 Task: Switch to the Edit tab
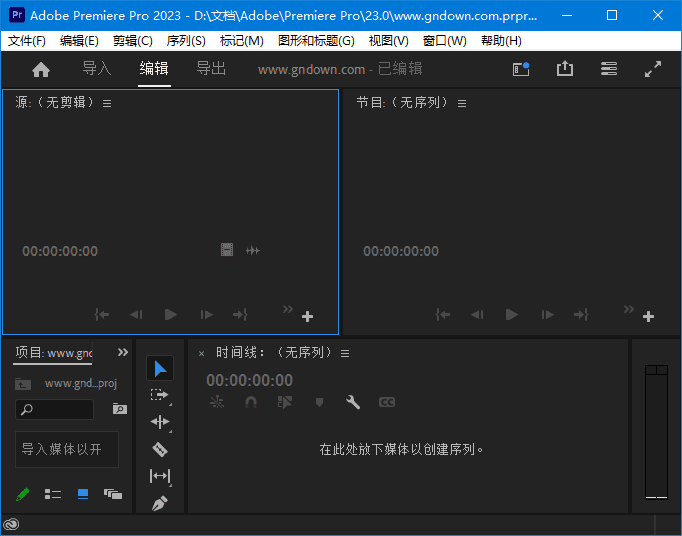coord(154,69)
